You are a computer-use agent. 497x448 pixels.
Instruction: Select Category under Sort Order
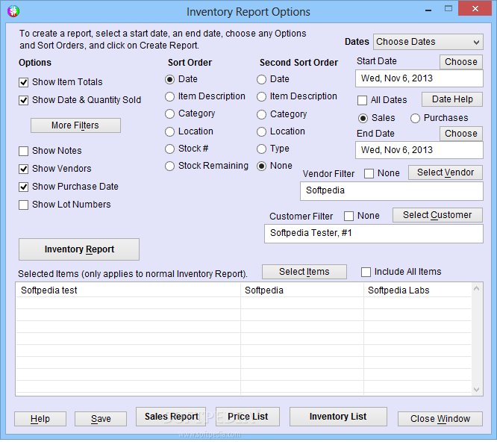(x=170, y=113)
